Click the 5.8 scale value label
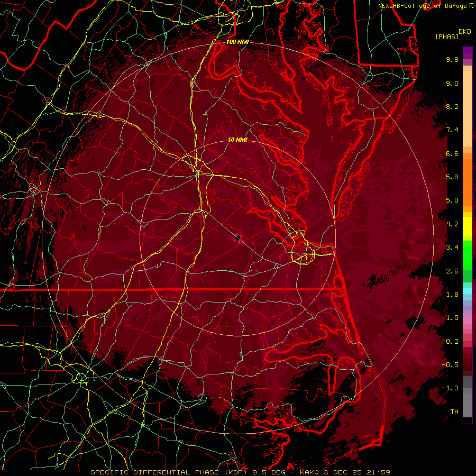Image resolution: width=476 pixels, height=476 pixels. click(452, 177)
